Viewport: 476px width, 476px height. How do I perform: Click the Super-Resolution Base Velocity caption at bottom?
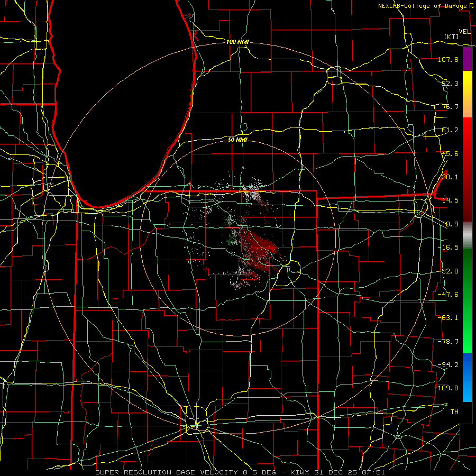click(x=240, y=472)
